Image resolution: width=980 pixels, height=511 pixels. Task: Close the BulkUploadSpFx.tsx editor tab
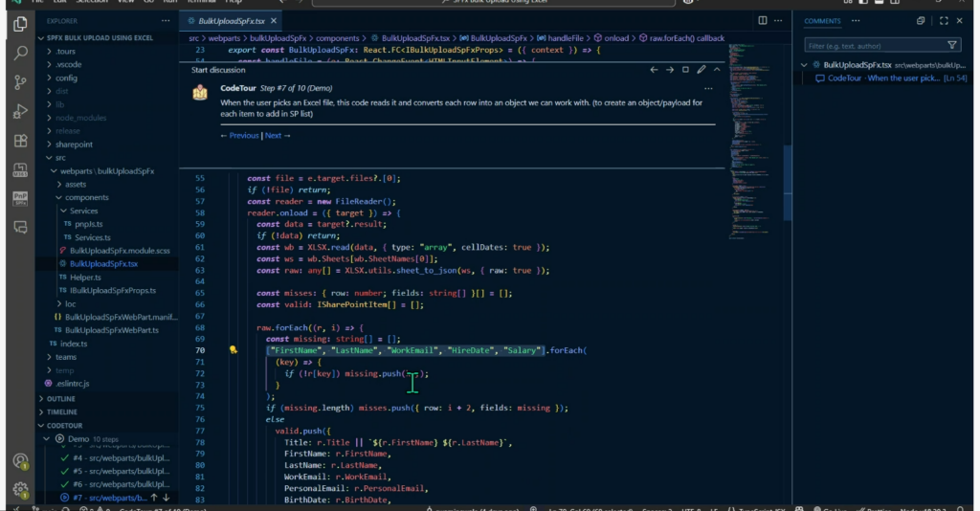(274, 21)
